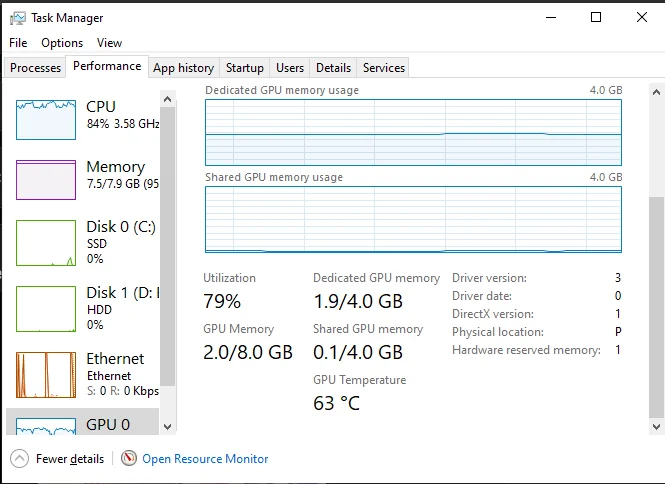Image resolution: width=665 pixels, height=484 pixels.
Task: Click the Driver version label
Action: pos(489,278)
